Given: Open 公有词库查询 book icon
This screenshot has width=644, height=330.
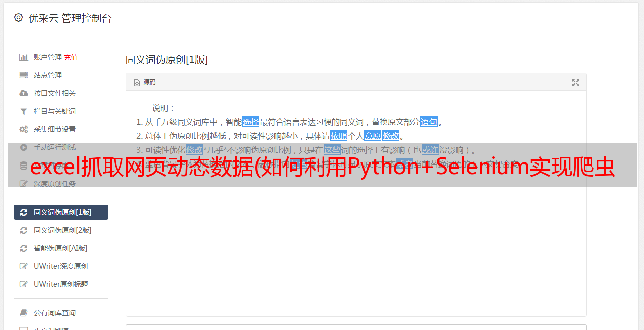Looking at the screenshot, I should pos(23,313).
